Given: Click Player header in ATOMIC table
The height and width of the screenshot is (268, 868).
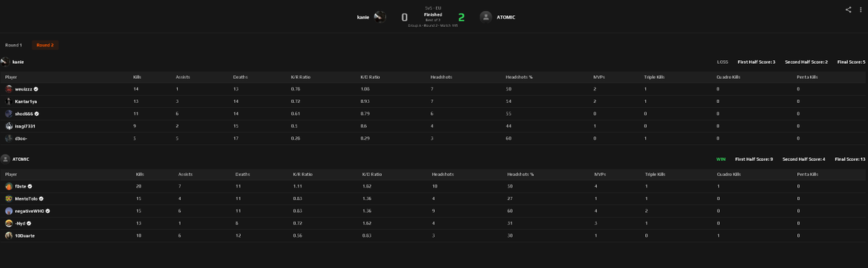Looking at the screenshot, I should [x=11, y=174].
